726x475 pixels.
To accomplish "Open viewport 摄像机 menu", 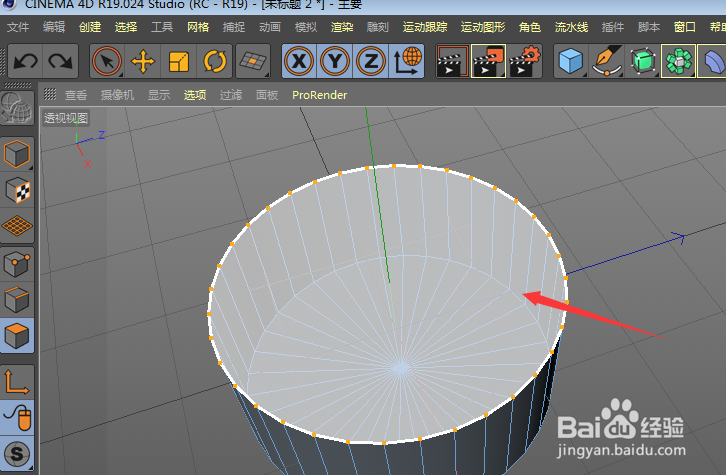I will coord(118,95).
